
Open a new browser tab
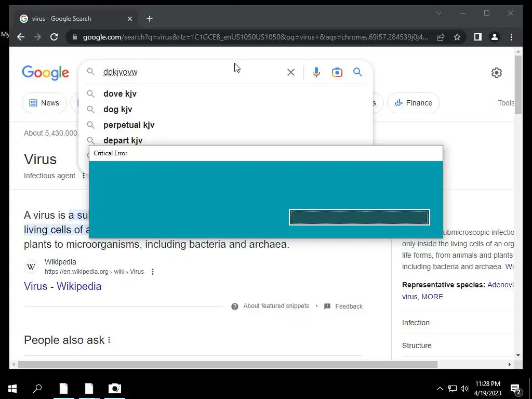pos(149,19)
